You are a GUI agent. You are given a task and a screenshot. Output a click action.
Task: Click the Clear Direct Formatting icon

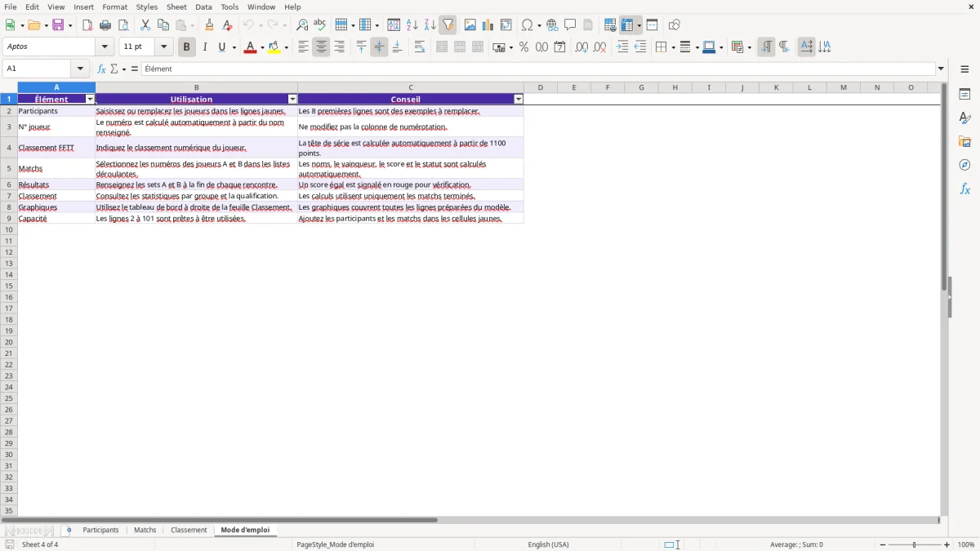tap(228, 25)
